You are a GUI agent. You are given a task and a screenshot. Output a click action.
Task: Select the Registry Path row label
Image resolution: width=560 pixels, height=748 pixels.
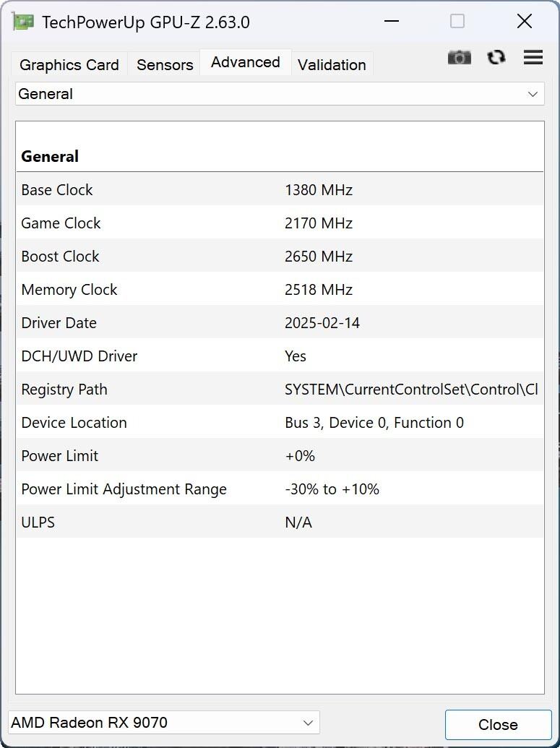point(64,390)
